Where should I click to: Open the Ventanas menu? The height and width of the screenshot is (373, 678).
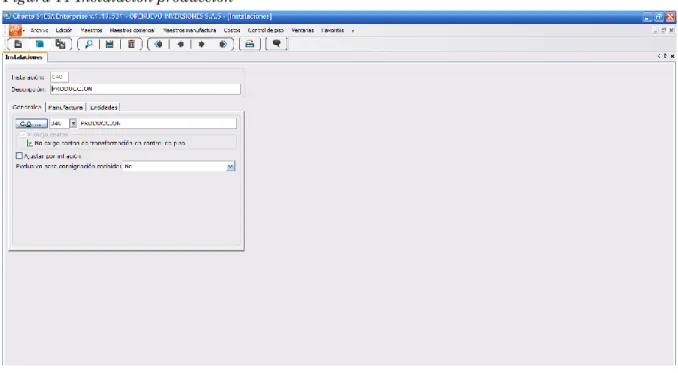303,30
